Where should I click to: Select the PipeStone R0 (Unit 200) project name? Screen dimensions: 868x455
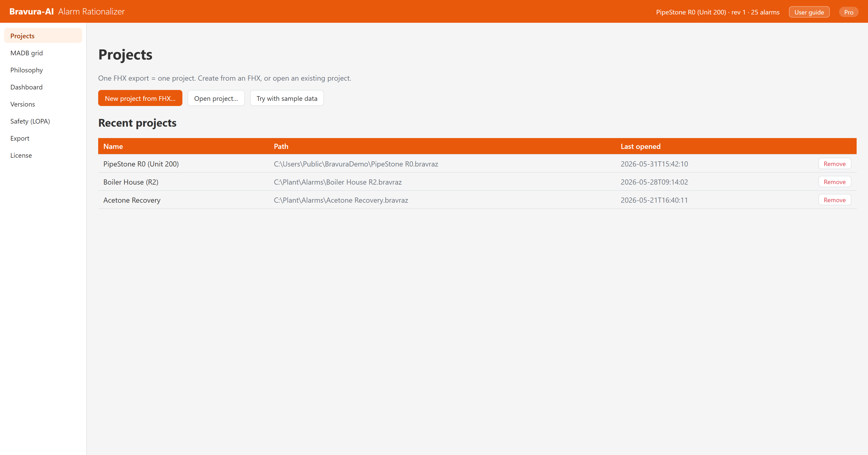click(141, 164)
